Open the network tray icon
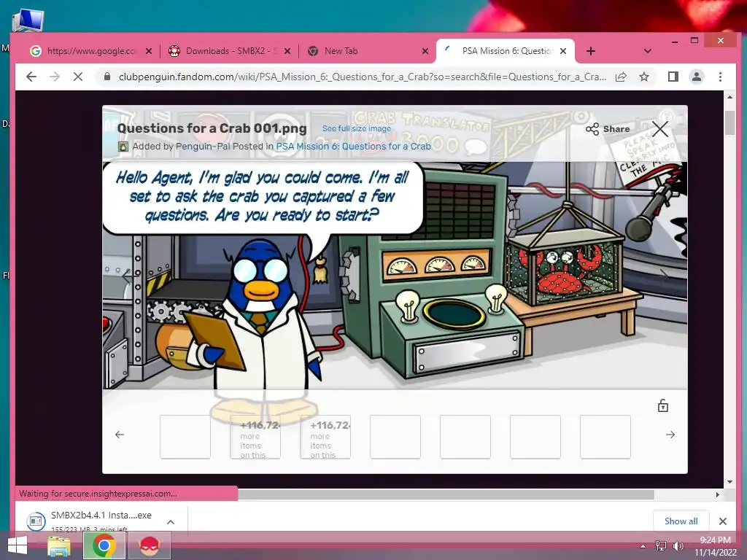This screenshot has width=747, height=560. pos(661,545)
